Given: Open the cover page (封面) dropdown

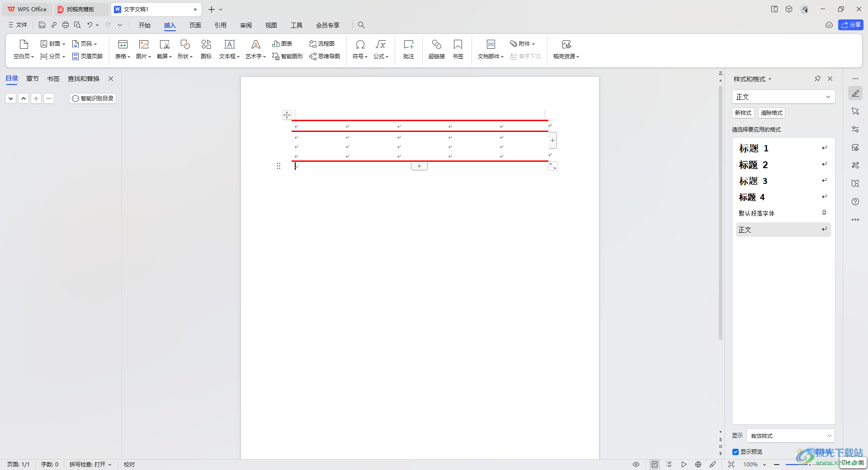Looking at the screenshot, I should pyautogui.click(x=53, y=44).
